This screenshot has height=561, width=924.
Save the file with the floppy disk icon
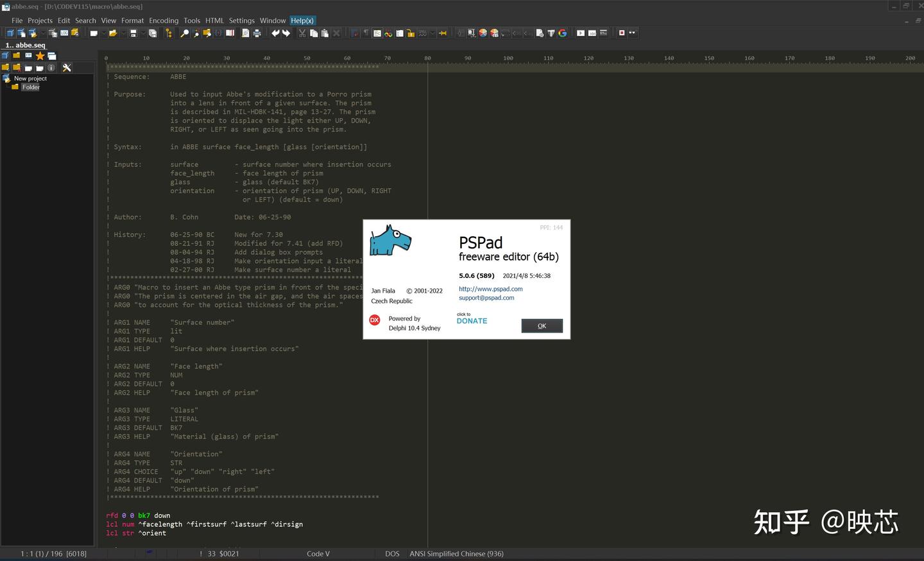(x=133, y=33)
